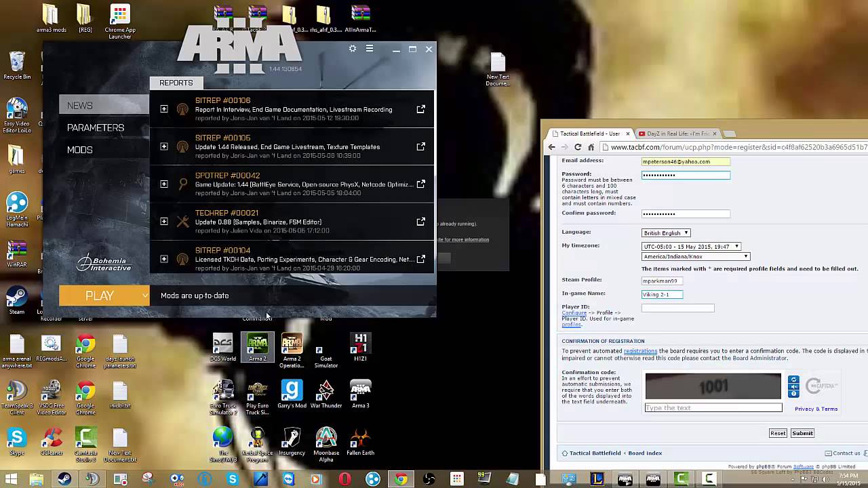Open Steam from the taskbar

[64, 479]
